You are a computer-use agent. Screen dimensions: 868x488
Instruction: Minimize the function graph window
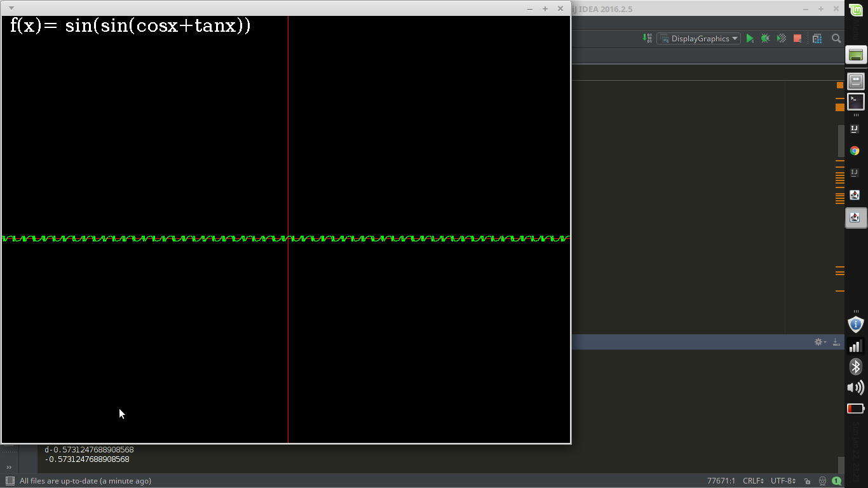[530, 9]
